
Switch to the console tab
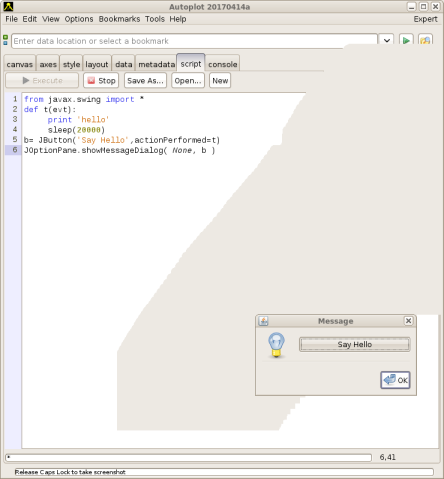point(222,64)
